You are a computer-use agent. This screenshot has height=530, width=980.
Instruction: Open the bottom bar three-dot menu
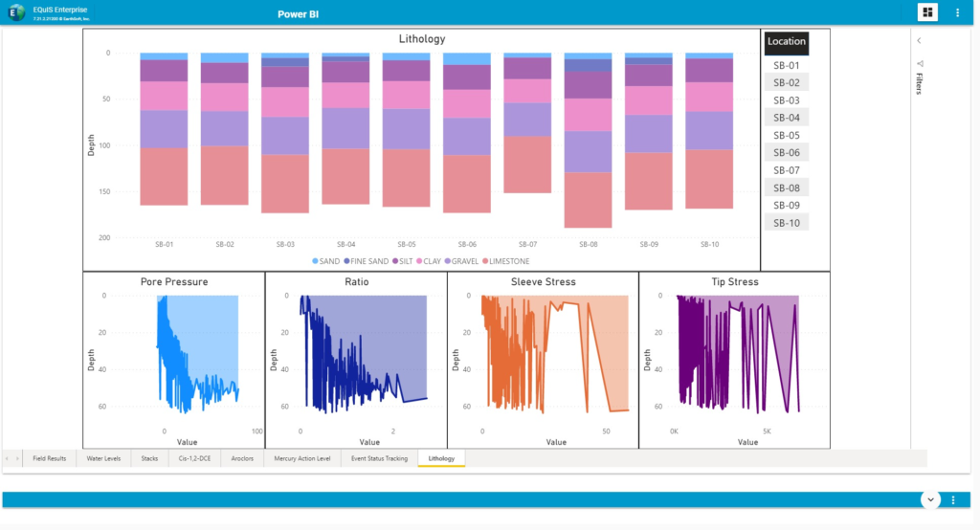point(953,500)
